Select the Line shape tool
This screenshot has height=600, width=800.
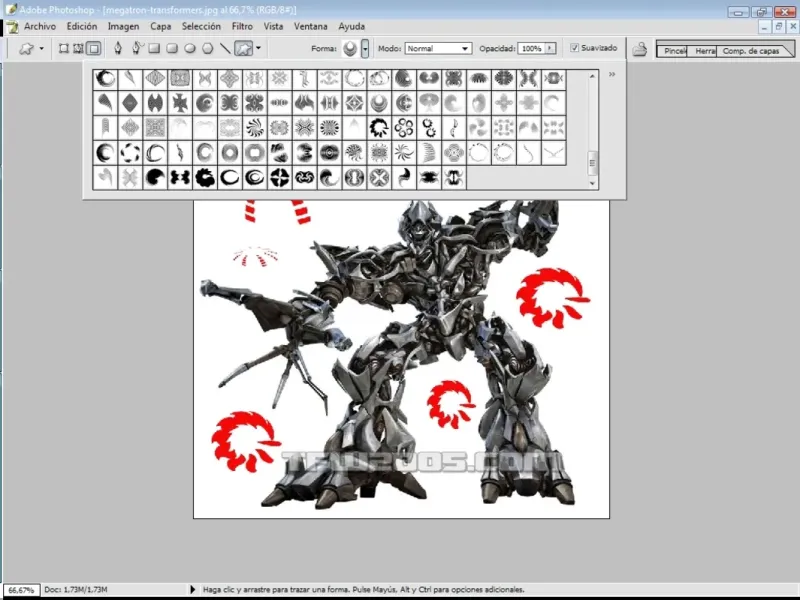coord(225,48)
